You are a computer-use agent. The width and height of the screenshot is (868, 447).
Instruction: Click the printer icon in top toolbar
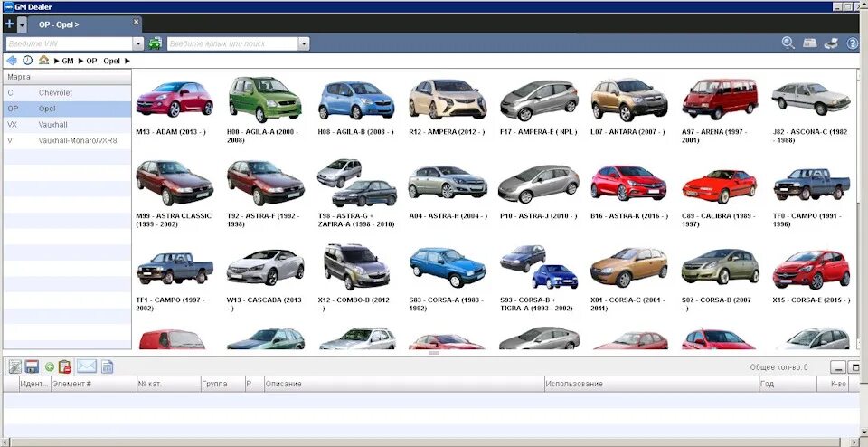coord(831,43)
